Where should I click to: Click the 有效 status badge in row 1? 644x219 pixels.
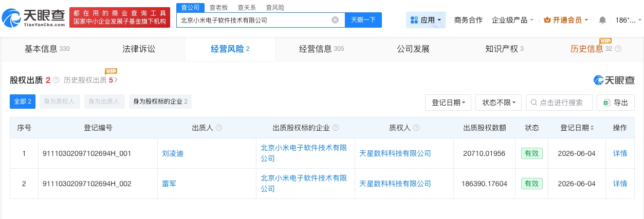click(531, 153)
